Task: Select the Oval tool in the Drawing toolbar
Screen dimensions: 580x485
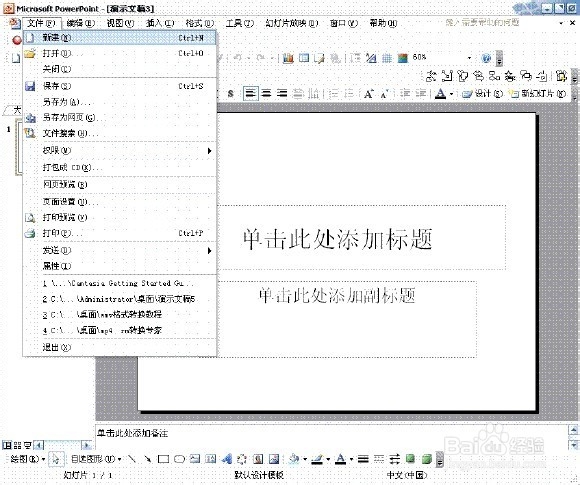Action: [179, 459]
